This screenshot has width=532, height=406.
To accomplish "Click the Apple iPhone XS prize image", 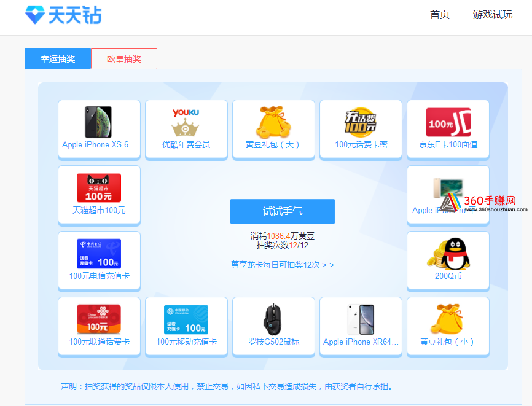I will pos(98,122).
